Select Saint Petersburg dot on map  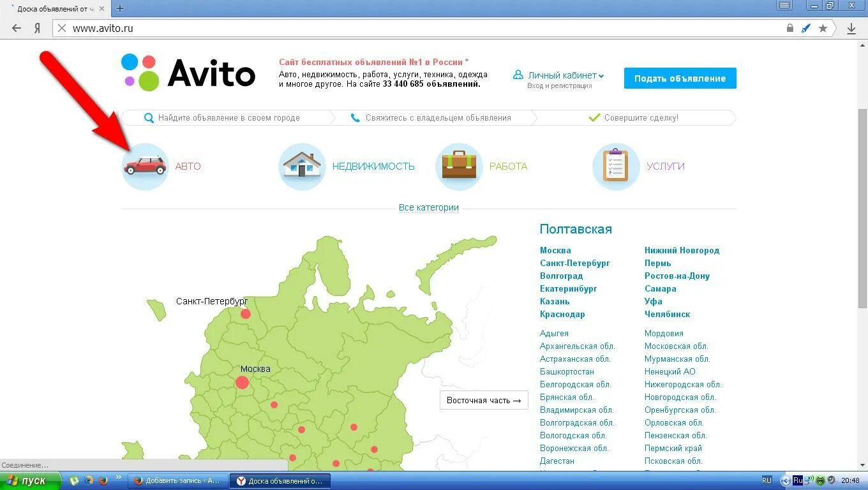coord(246,314)
